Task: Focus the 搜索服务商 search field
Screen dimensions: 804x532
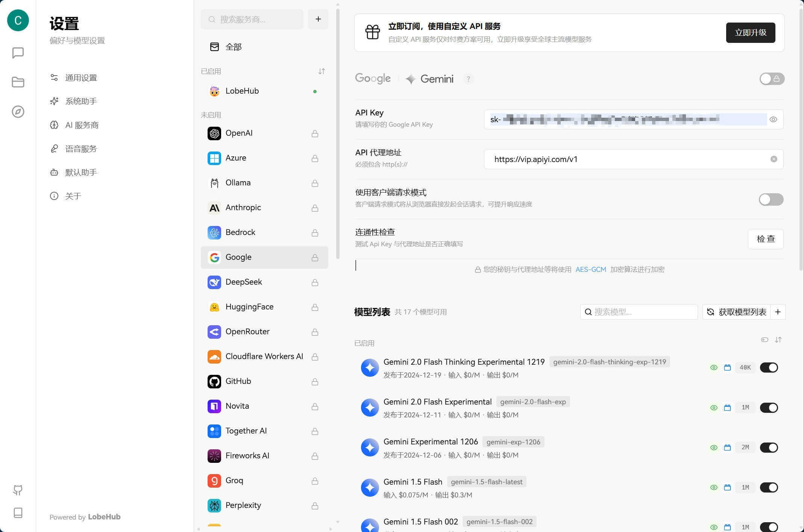Action: pyautogui.click(x=252, y=19)
